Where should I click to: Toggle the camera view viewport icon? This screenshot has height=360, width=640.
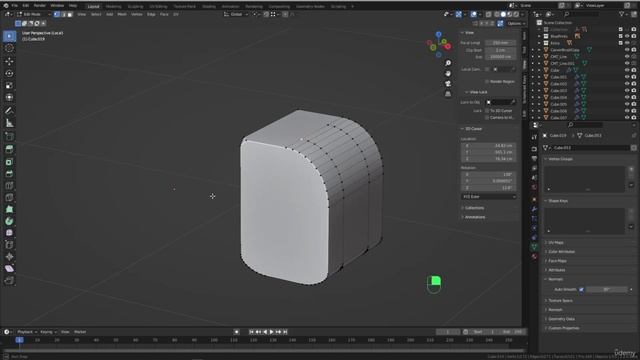448,84
